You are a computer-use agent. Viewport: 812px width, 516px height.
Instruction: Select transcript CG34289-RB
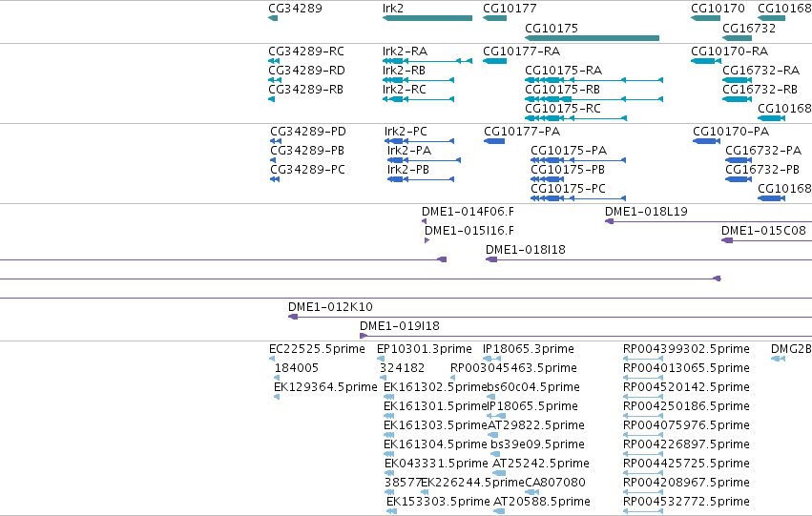click(x=305, y=90)
